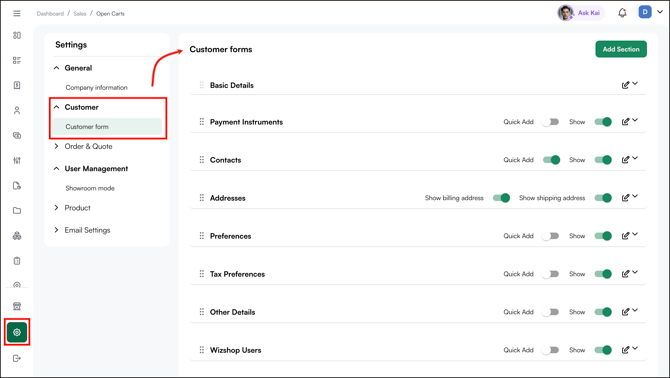Expand the Addresses section chevron

pyautogui.click(x=635, y=196)
